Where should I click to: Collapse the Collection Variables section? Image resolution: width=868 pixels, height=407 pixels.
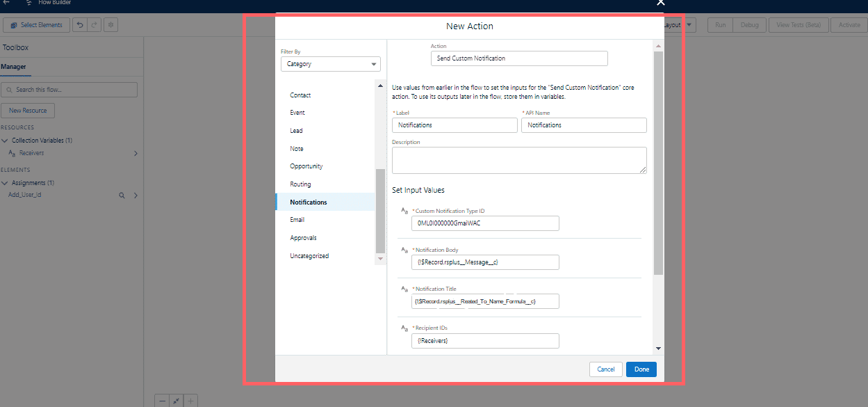click(x=6, y=141)
